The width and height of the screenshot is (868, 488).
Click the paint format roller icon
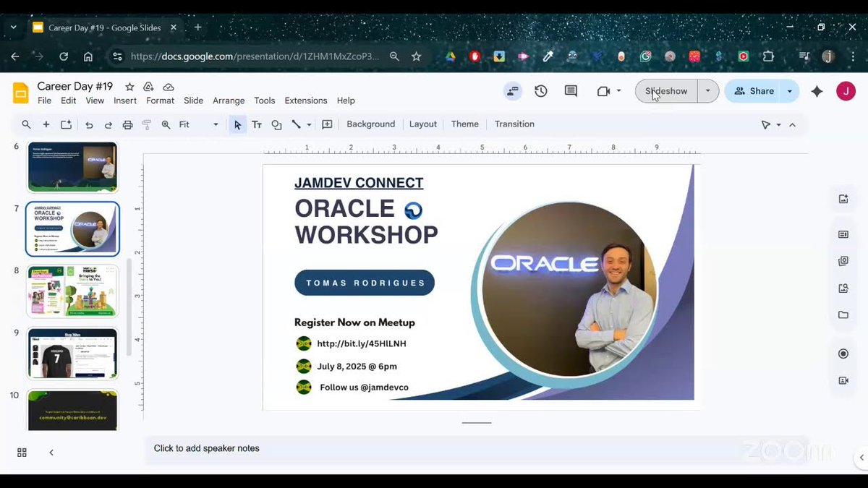146,124
